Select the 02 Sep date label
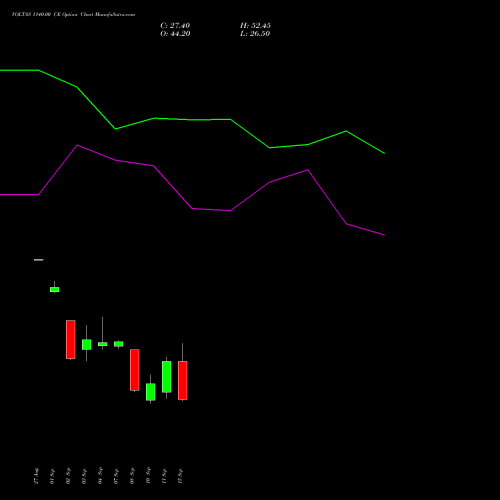The width and height of the screenshot is (500, 500). pos(68,476)
